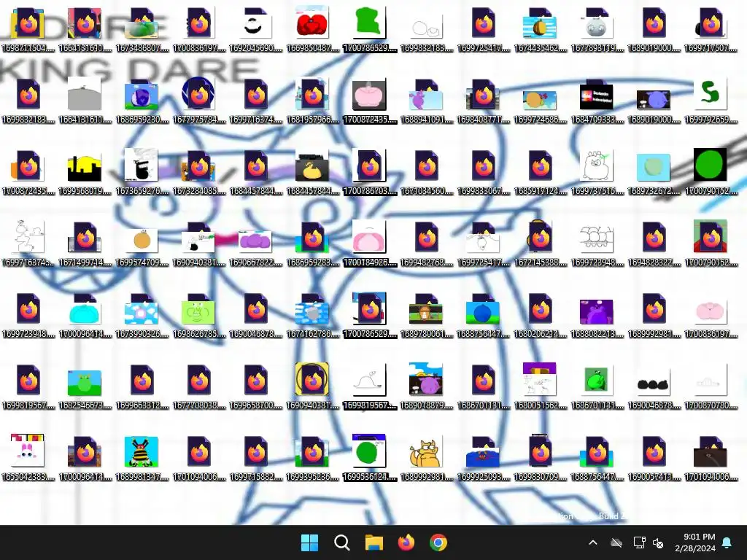Select green S image 1699792659...

click(711, 101)
